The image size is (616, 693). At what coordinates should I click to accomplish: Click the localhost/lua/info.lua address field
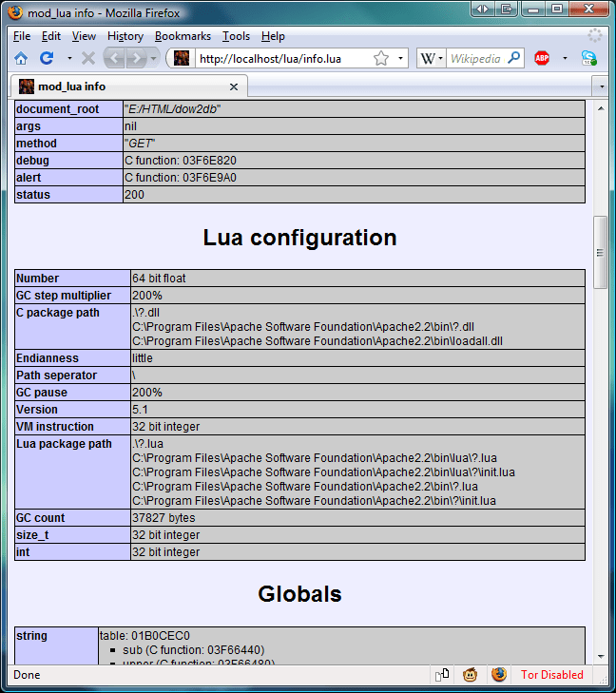click(283, 59)
